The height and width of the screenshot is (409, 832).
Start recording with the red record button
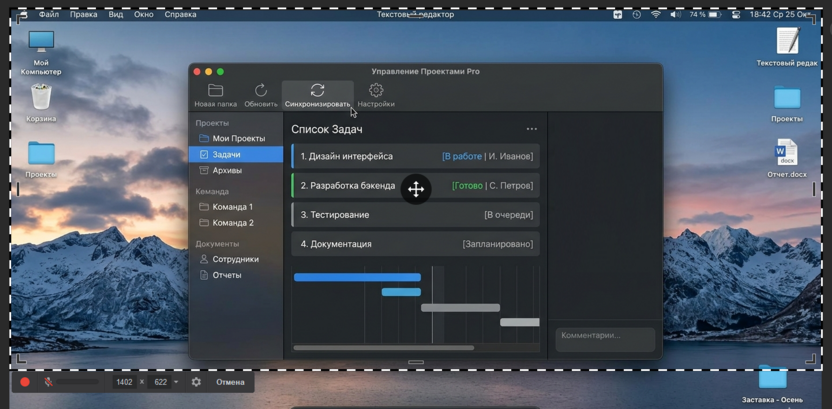[x=25, y=382]
